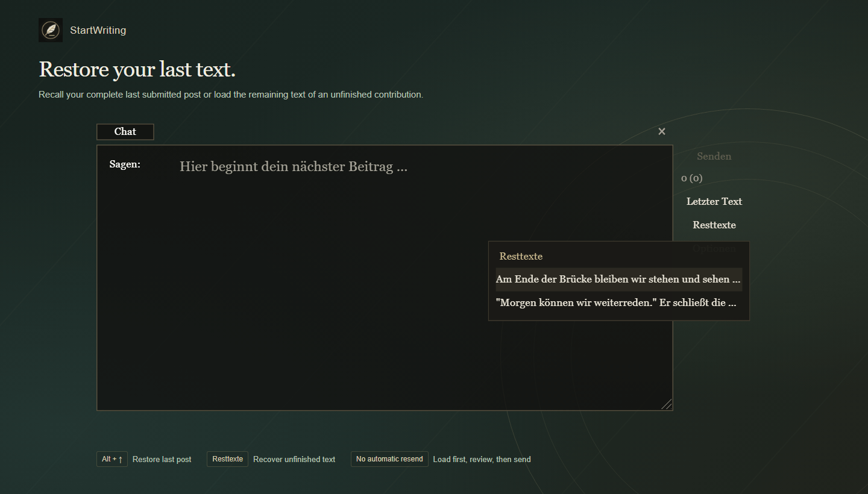Click the StartWriting quill logo icon

click(51, 30)
